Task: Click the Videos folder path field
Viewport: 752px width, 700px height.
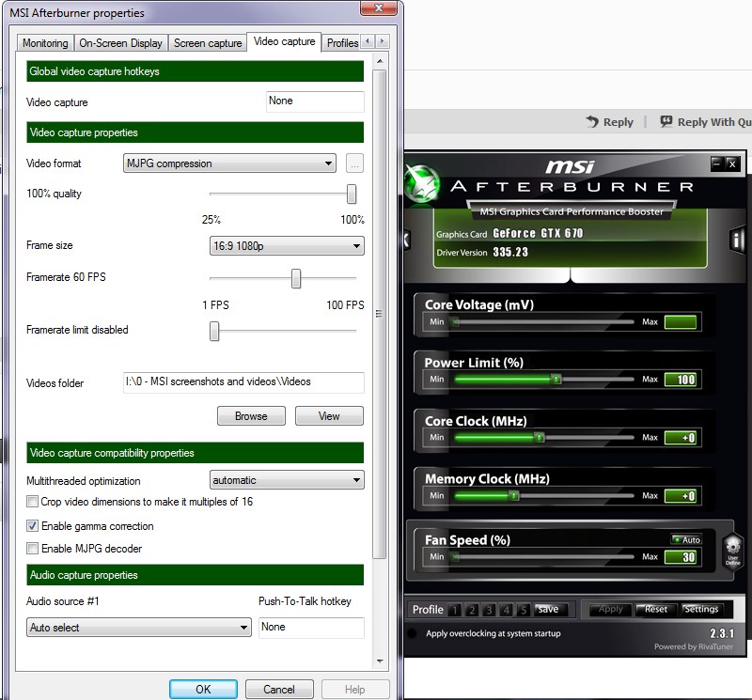Action: (x=243, y=382)
